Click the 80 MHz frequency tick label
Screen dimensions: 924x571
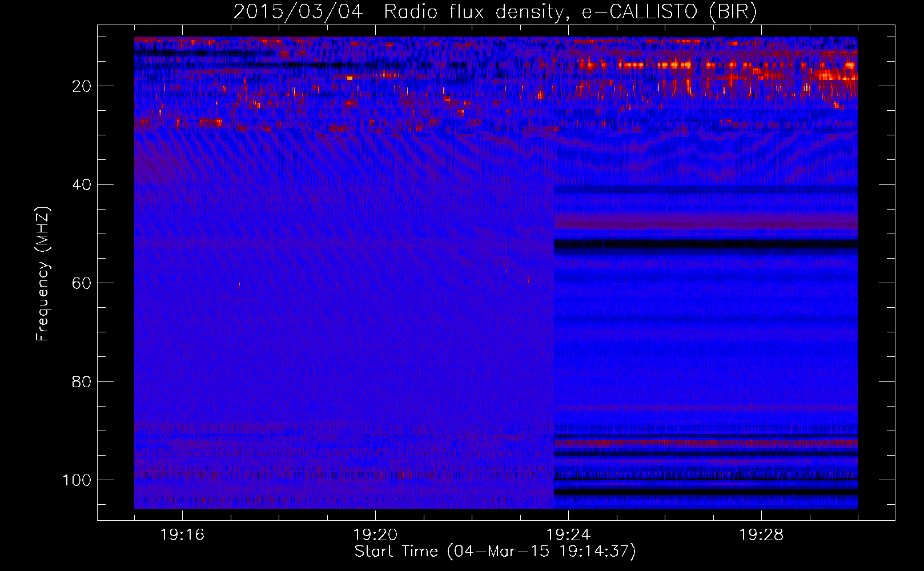[82, 381]
